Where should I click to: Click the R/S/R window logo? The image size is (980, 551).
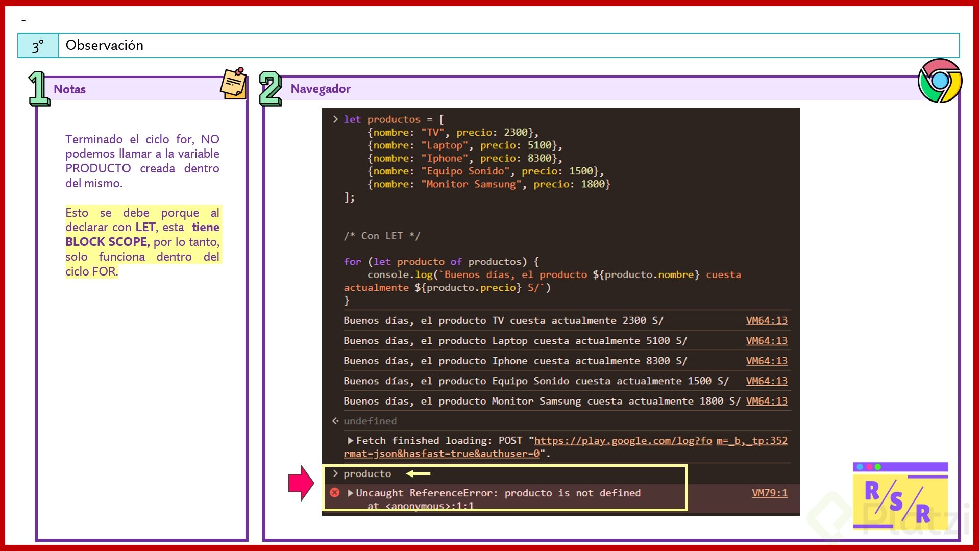(900, 496)
